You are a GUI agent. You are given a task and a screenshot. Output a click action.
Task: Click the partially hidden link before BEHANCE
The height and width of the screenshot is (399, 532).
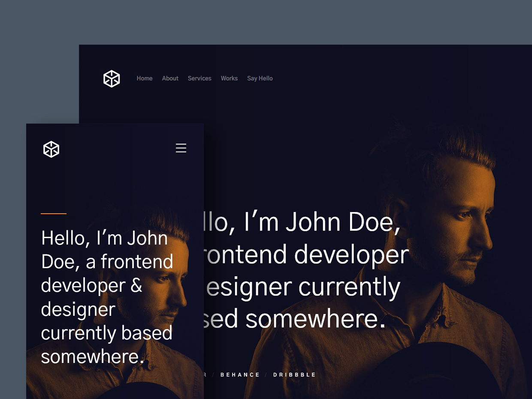tap(205, 375)
